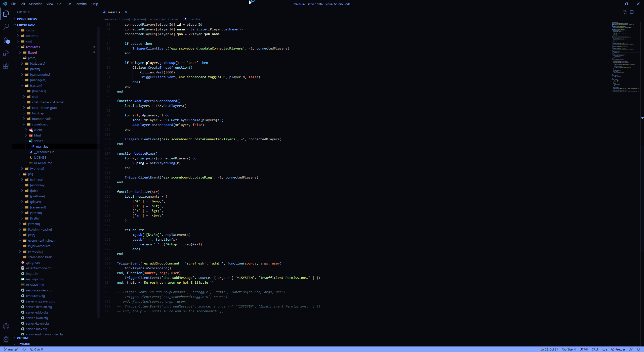Open the Terminal menu

(x=81, y=4)
